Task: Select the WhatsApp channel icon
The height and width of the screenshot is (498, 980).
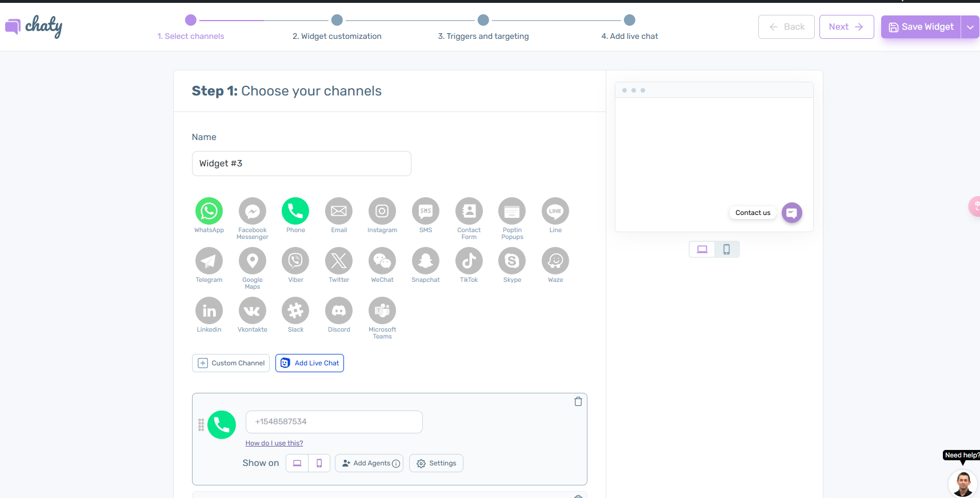Action: pos(209,211)
